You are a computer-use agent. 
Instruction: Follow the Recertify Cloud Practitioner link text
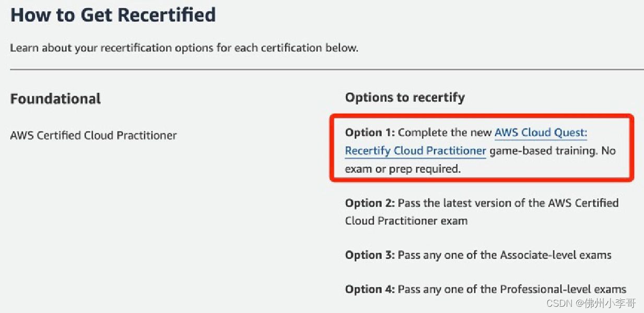416,151
